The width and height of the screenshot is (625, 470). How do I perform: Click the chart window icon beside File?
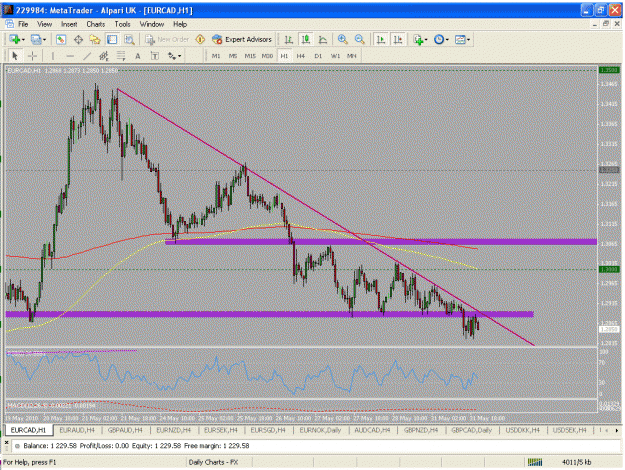pyautogui.click(x=9, y=24)
